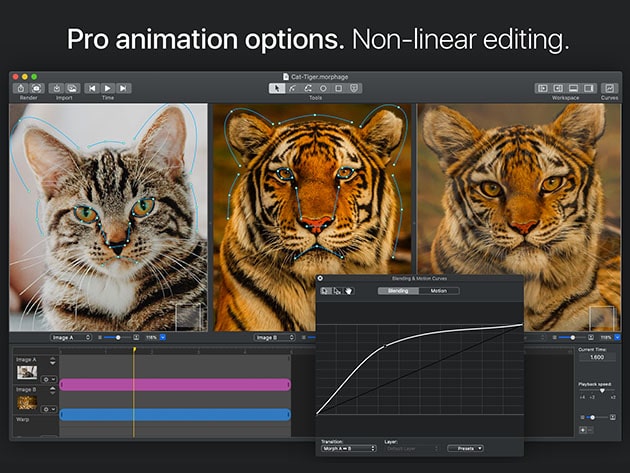Viewport: 630px width, 473px height.
Task: Open the Transition Morph A to B dropdown
Action: (x=348, y=448)
